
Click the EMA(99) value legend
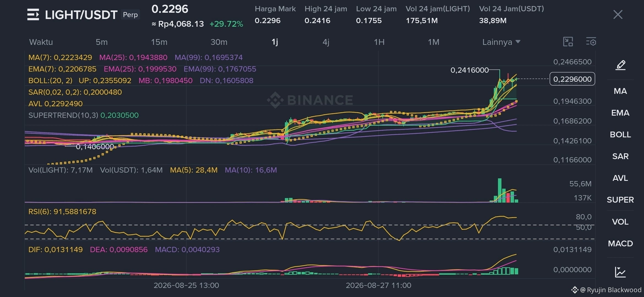pos(220,69)
